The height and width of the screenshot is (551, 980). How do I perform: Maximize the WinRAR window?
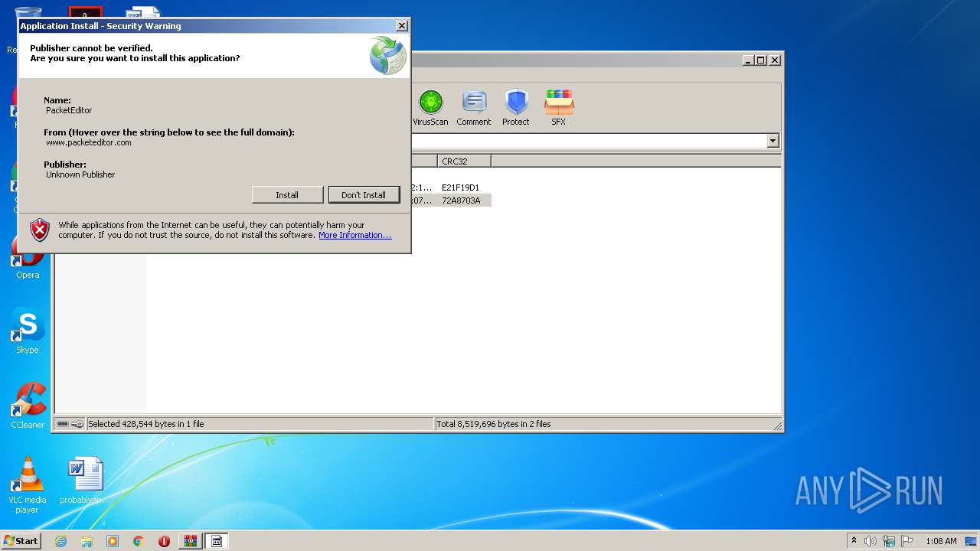click(x=760, y=60)
